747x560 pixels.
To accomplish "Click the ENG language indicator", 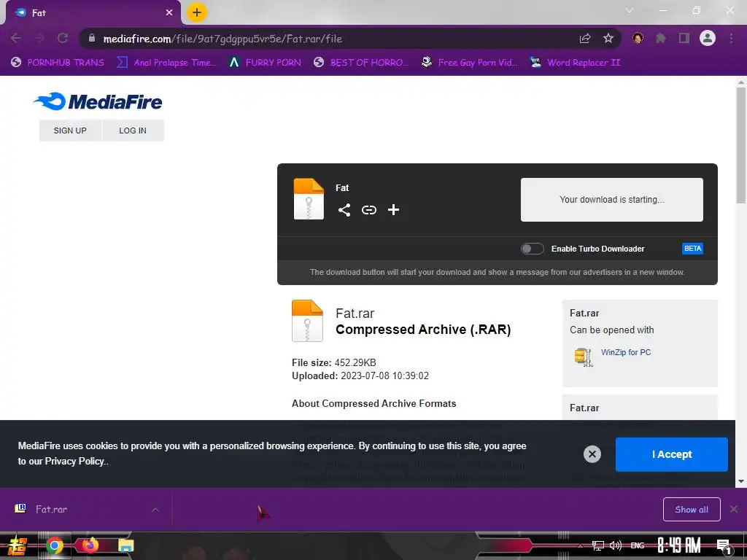I will point(638,545).
